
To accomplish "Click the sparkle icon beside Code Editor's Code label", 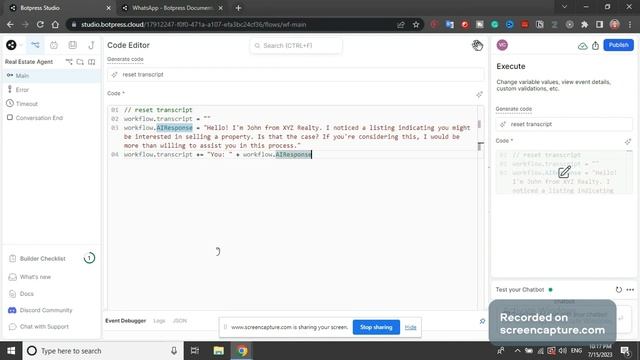I will tap(479, 94).
